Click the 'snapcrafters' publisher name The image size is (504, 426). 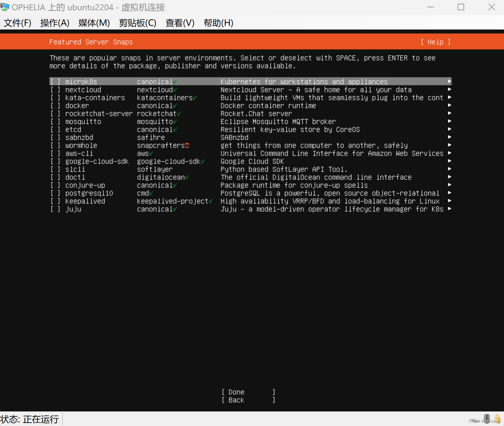(161, 145)
